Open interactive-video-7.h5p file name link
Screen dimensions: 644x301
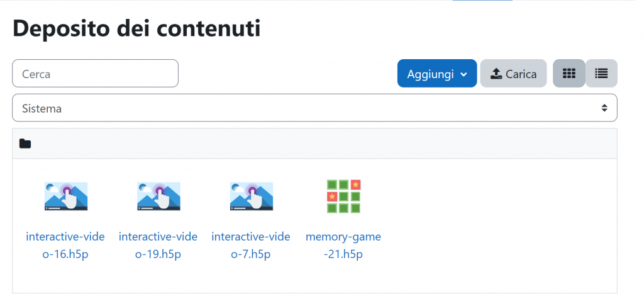[251, 246]
